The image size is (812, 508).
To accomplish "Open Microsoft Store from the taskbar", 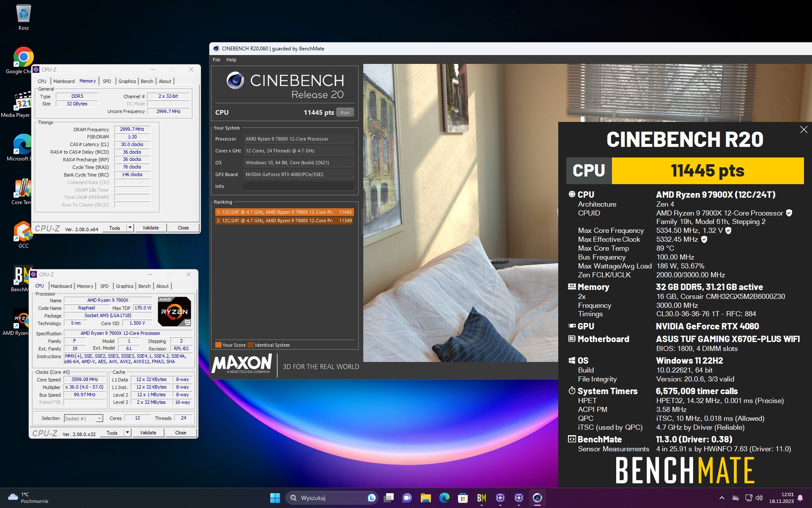I will pos(463,498).
